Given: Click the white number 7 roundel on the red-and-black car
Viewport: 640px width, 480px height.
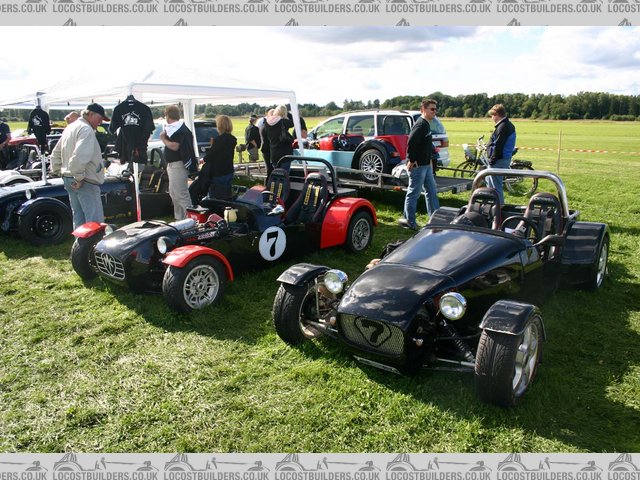Looking at the screenshot, I should tap(272, 243).
